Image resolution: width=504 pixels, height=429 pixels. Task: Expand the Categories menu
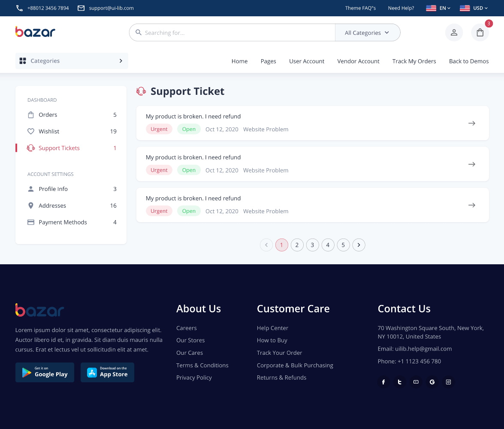(72, 61)
